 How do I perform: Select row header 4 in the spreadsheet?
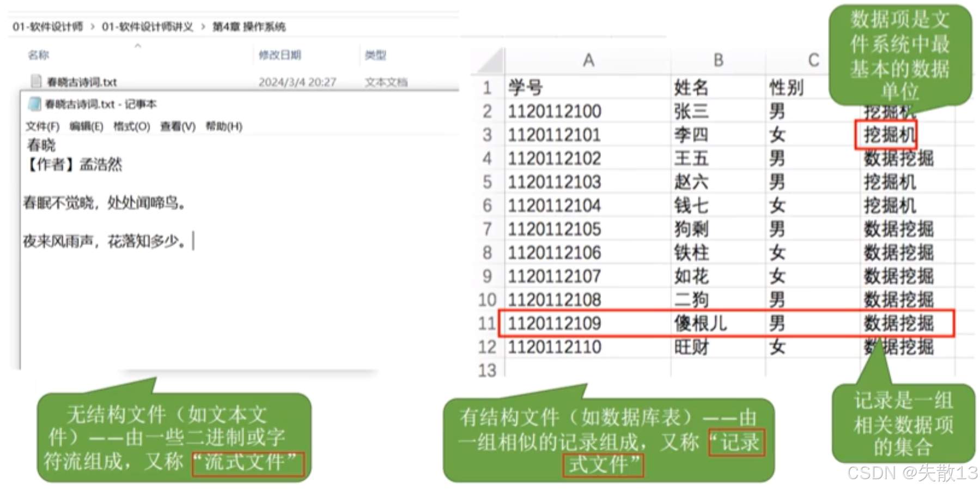coord(487,159)
